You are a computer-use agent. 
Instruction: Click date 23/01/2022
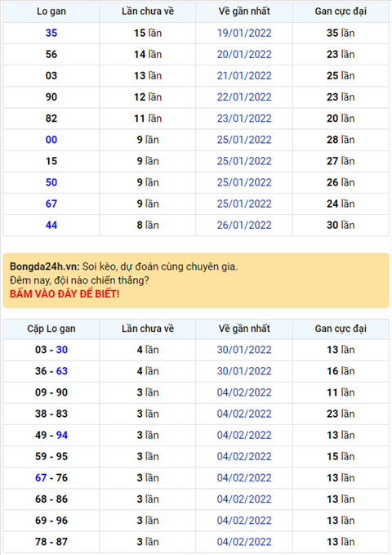pyautogui.click(x=244, y=119)
